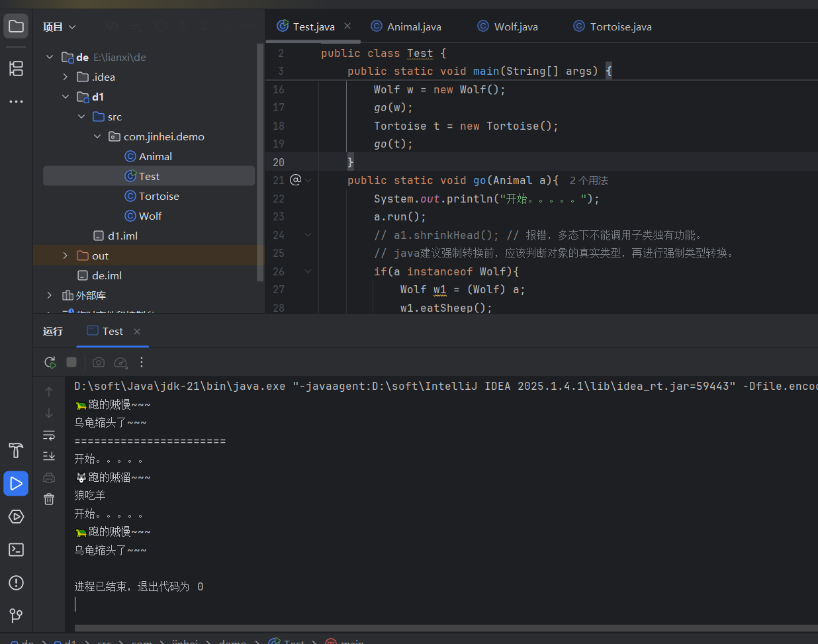This screenshot has height=644, width=818.
Task: Fold the if block at line 26
Action: click(x=308, y=271)
